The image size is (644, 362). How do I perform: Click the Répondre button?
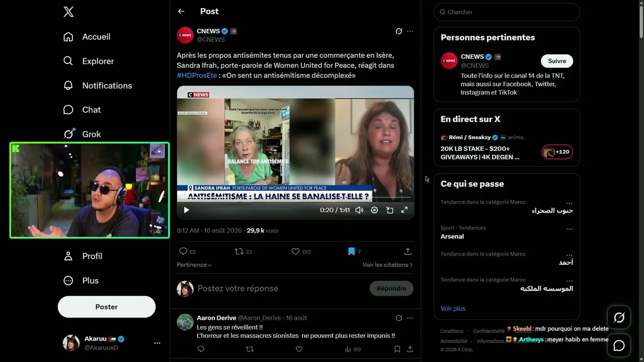tap(391, 289)
